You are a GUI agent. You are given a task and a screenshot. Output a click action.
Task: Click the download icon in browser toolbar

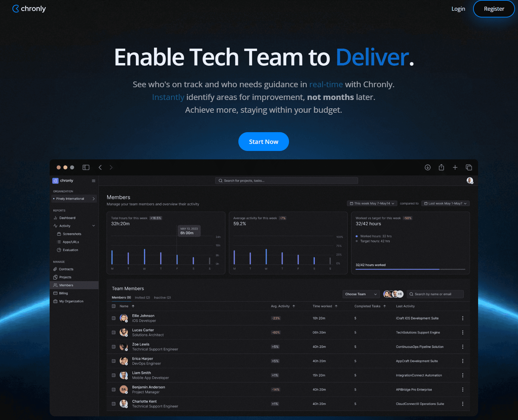coord(427,167)
